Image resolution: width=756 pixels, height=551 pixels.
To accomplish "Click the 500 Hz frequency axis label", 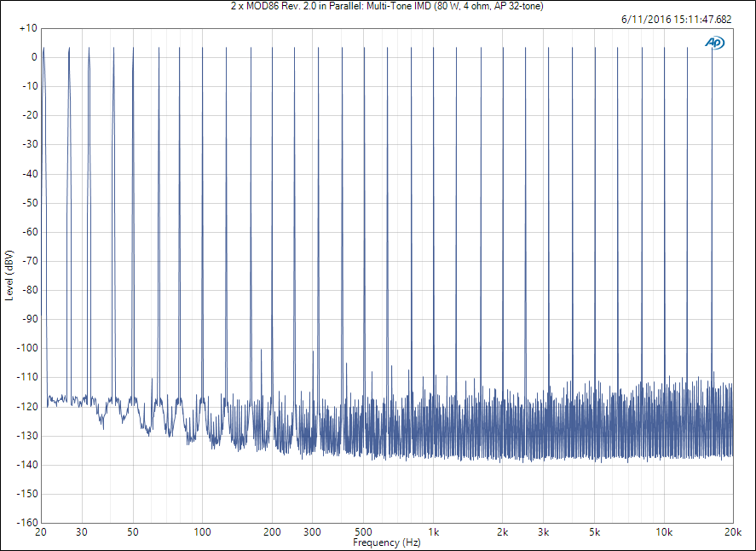I will click(364, 531).
